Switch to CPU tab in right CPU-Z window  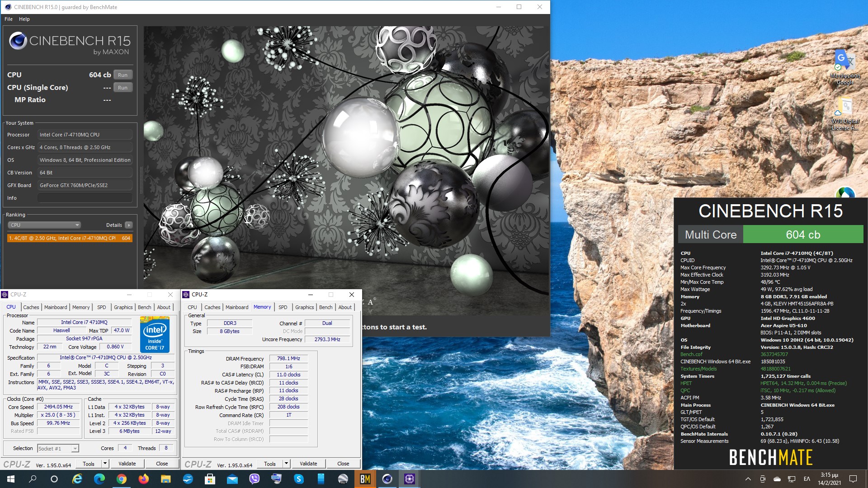(x=193, y=307)
